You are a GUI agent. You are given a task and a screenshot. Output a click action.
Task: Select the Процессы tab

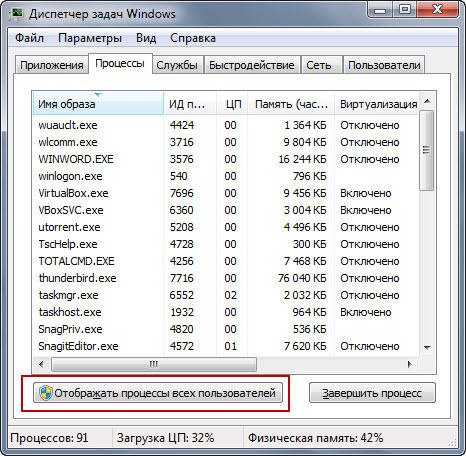pos(120,63)
